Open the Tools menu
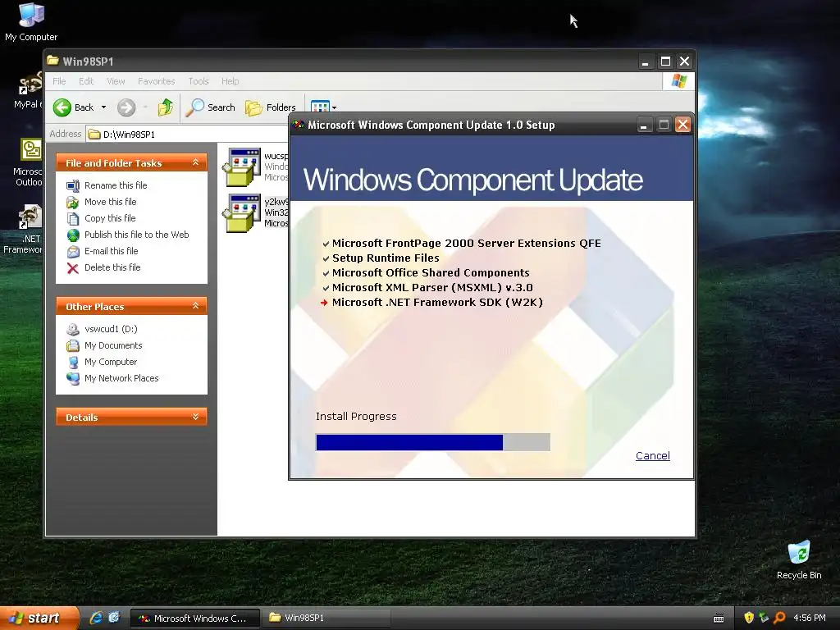The image size is (840, 630). click(199, 81)
